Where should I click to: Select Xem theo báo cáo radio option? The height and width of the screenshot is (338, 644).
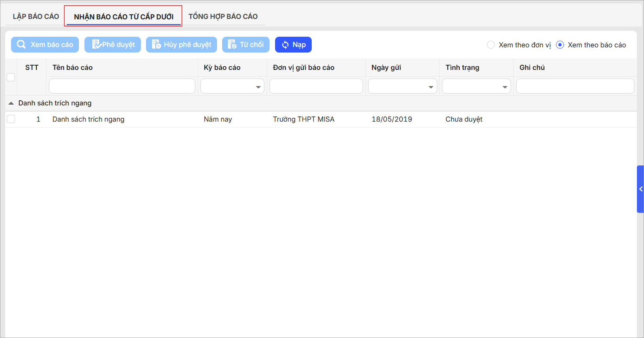point(560,45)
